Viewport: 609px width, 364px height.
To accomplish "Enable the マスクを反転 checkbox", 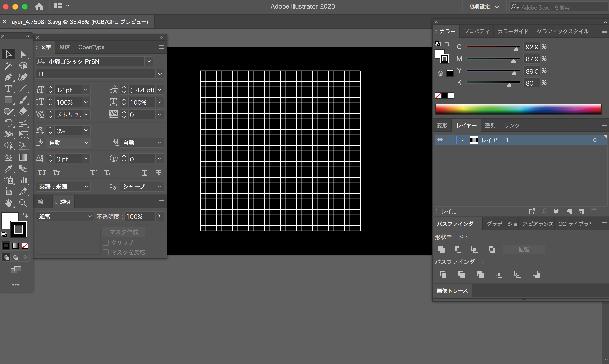I will [x=106, y=252].
